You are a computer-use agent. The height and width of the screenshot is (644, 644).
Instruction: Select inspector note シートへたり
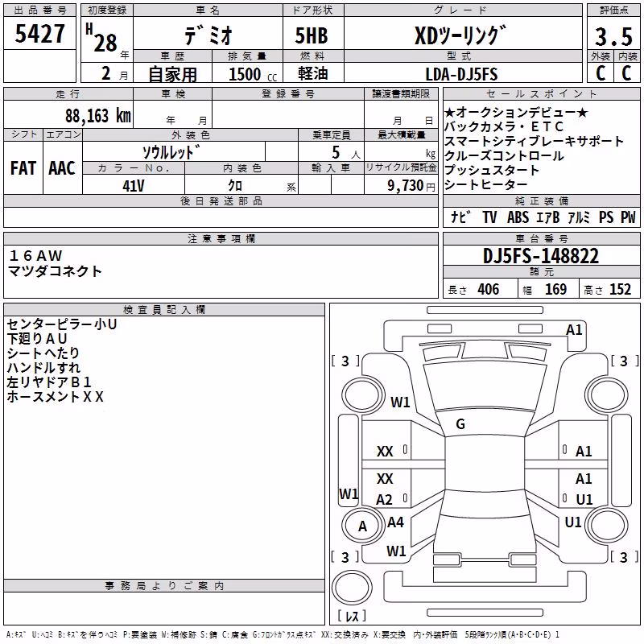click(x=43, y=353)
